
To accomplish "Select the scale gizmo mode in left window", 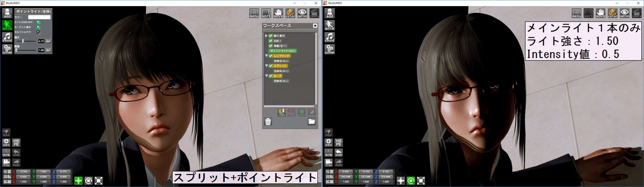I will tap(99, 180).
